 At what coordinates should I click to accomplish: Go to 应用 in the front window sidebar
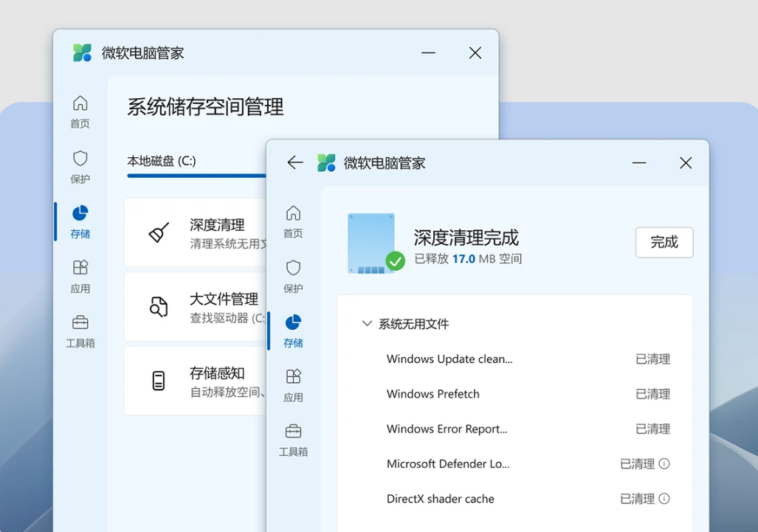click(x=294, y=386)
